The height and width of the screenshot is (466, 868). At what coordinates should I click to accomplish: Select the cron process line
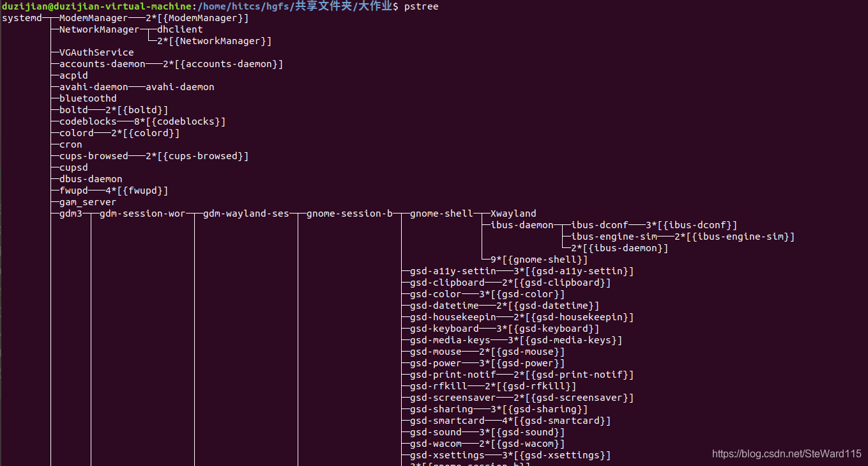71,144
